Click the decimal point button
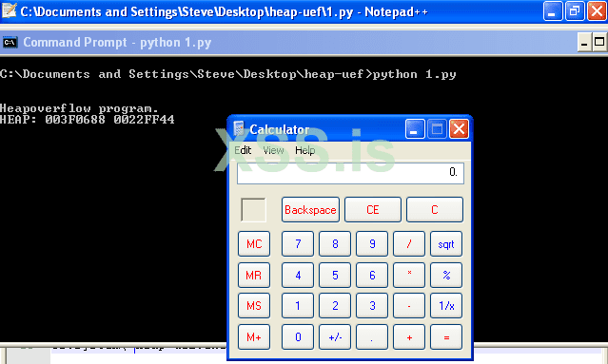Image resolution: width=608 pixels, height=364 pixels. (x=372, y=336)
